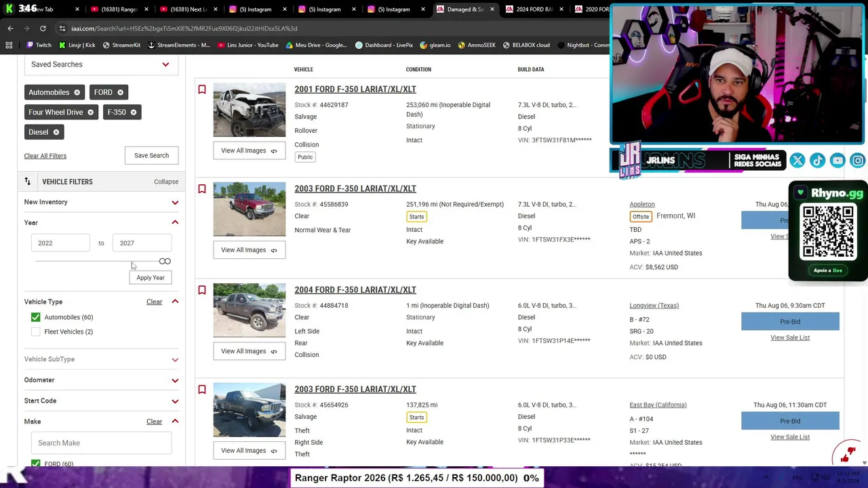Open the 2001 FORD F-350 LARIAT/XL/XLT listing title

[355, 89]
